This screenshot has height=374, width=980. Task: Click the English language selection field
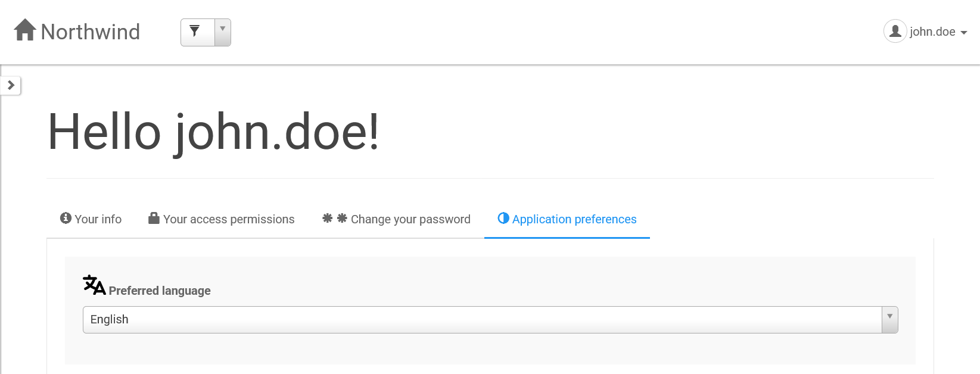(x=490, y=320)
